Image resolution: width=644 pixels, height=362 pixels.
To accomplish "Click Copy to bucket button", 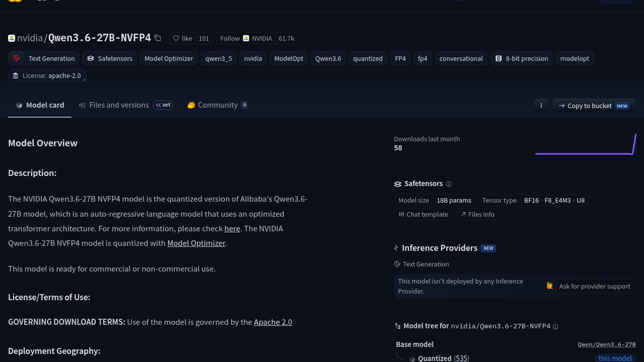I will tap(594, 106).
